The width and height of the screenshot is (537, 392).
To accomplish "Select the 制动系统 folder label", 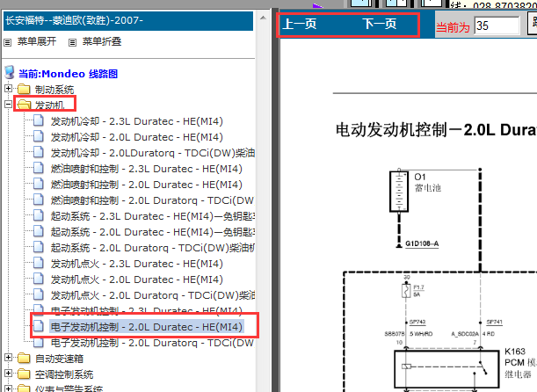I will (x=54, y=90).
